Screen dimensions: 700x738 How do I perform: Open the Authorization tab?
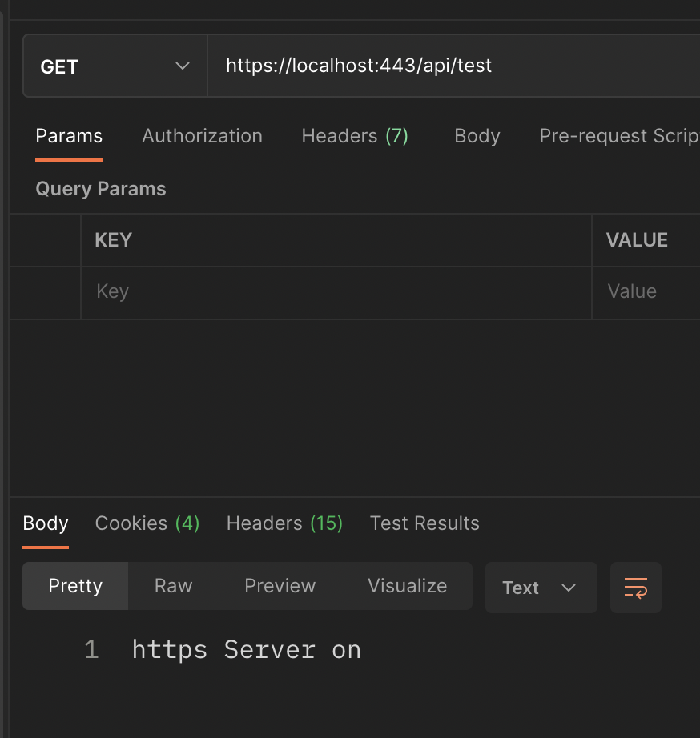pyautogui.click(x=202, y=136)
